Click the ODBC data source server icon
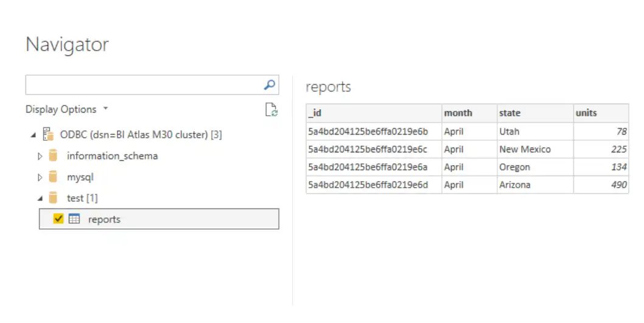 (x=48, y=135)
